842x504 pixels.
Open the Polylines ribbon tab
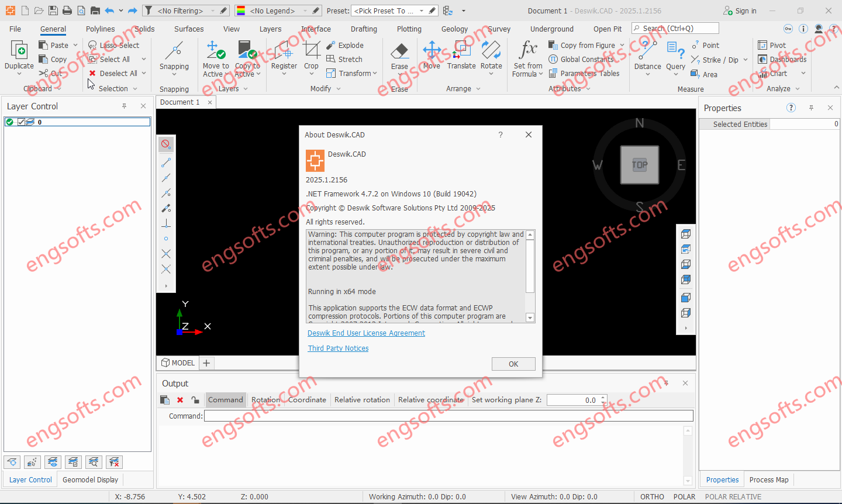tap(101, 29)
